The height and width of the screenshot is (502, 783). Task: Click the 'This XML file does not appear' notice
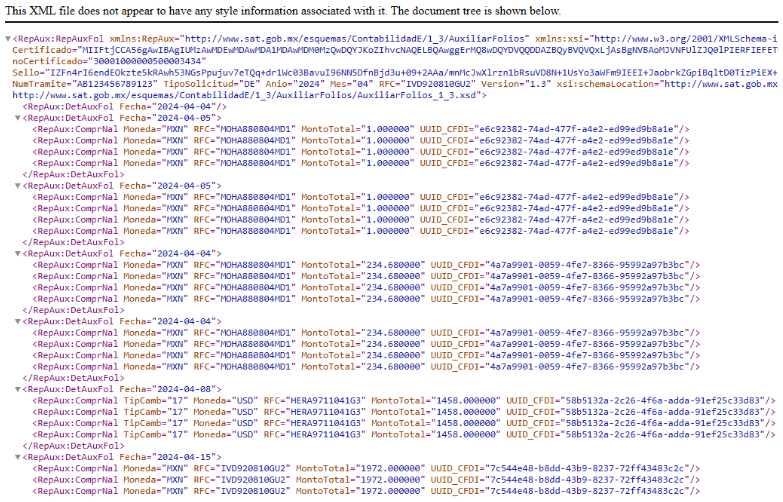point(269,9)
